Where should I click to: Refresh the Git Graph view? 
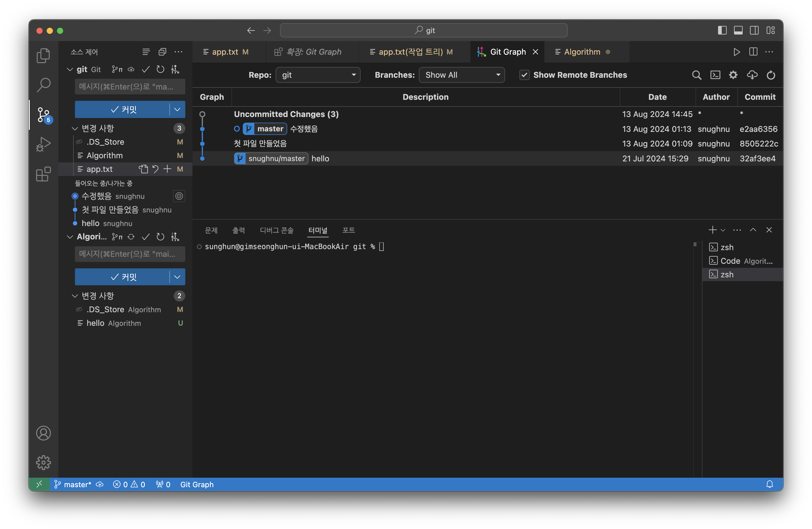pos(771,75)
